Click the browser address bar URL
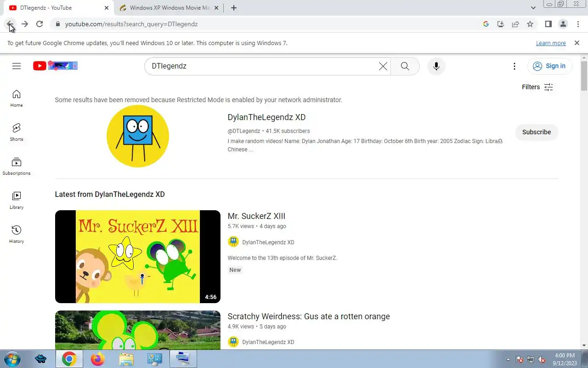This screenshot has width=588, height=368. (x=131, y=24)
